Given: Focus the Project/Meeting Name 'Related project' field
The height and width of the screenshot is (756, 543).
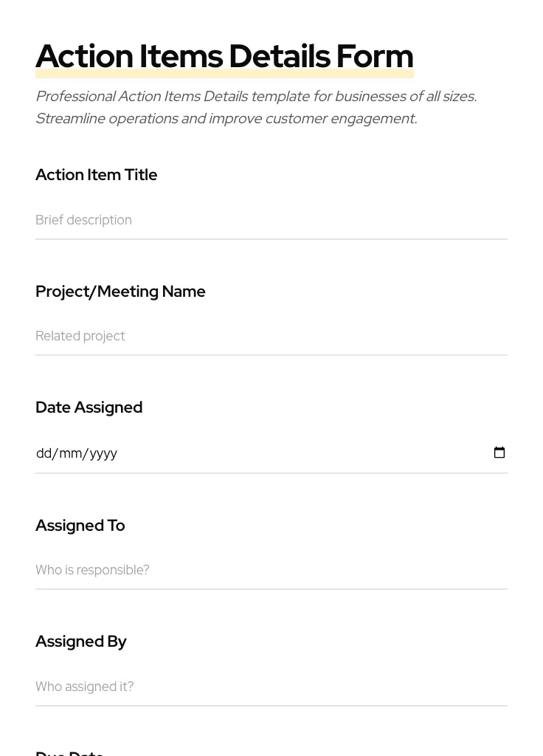Looking at the screenshot, I should point(271,336).
